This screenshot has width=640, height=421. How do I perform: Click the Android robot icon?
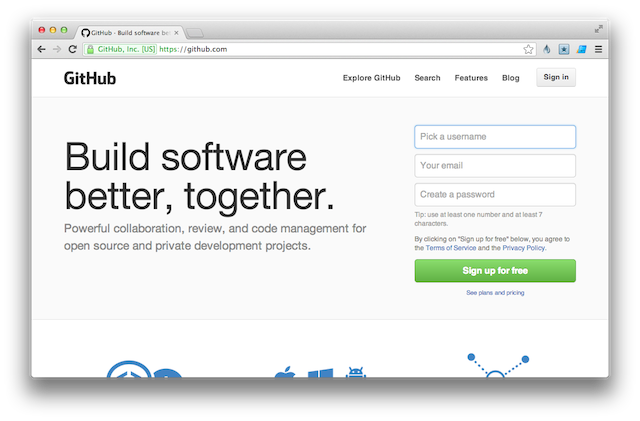coord(355,374)
